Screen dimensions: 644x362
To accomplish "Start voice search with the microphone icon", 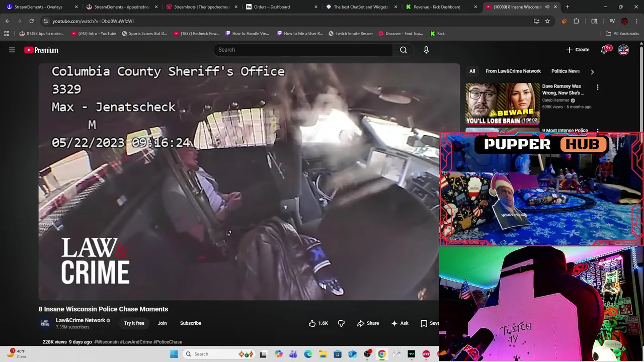I will 426,50.
